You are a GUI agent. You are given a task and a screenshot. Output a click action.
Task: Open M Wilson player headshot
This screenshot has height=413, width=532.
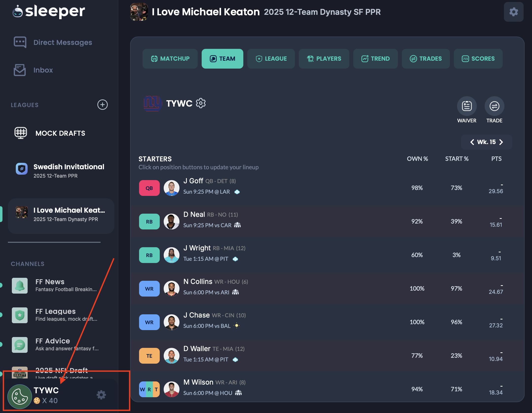(171, 389)
